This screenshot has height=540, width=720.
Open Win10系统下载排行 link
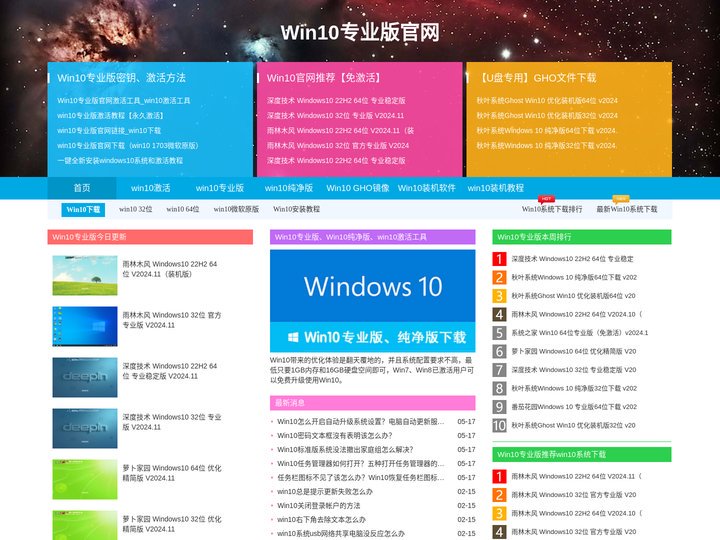pyautogui.click(x=552, y=209)
